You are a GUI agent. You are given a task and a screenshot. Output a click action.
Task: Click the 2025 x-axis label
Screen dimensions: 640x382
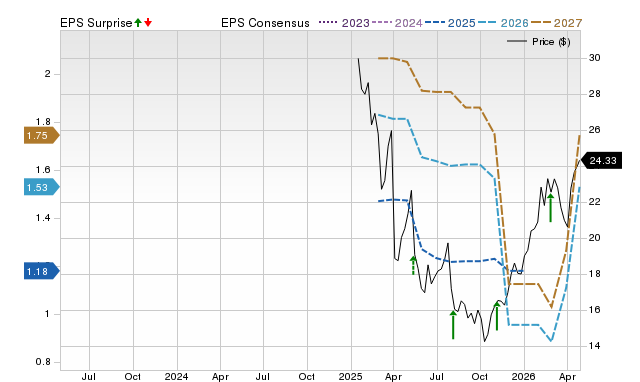[x=350, y=376]
